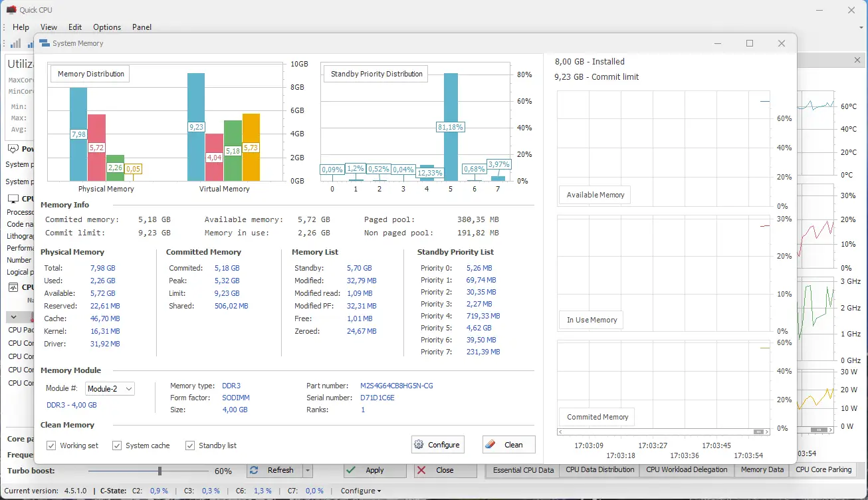Click the Non paged pool value 191,82 MB
Image resolution: width=868 pixels, height=500 pixels.
point(479,233)
